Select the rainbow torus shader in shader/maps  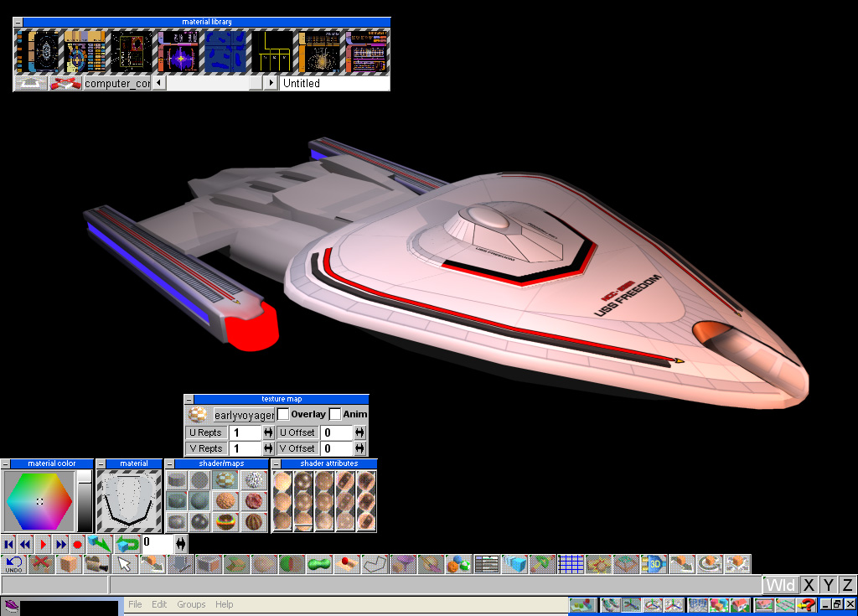(x=225, y=521)
